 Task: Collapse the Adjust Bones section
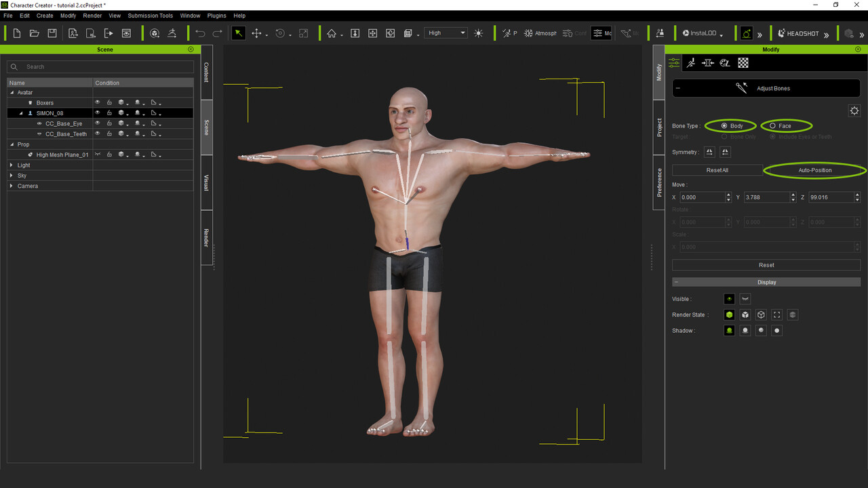pos(678,88)
